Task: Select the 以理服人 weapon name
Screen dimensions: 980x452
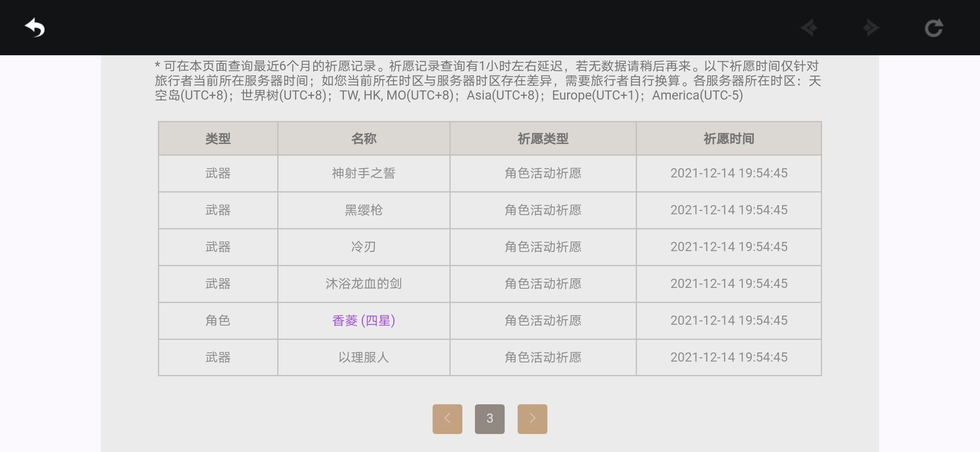Action: click(x=364, y=357)
